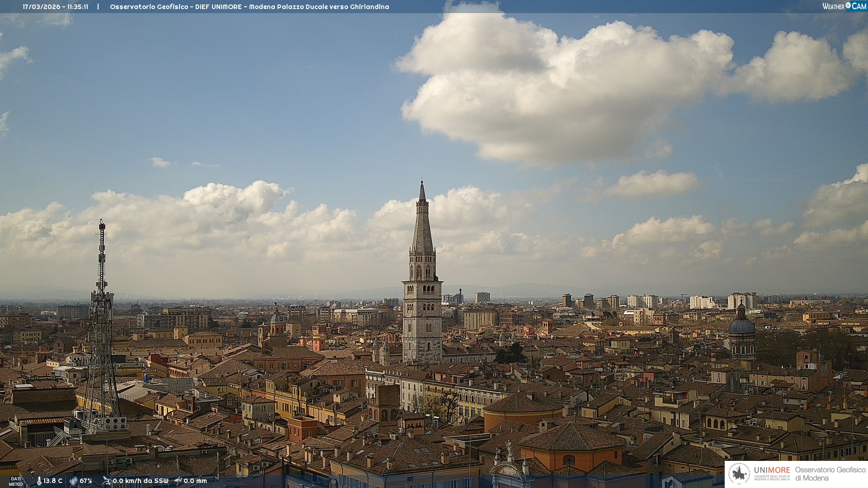The height and width of the screenshot is (488, 868).
Task: Click the top of the lattice radio antenna
Action: point(102,223)
